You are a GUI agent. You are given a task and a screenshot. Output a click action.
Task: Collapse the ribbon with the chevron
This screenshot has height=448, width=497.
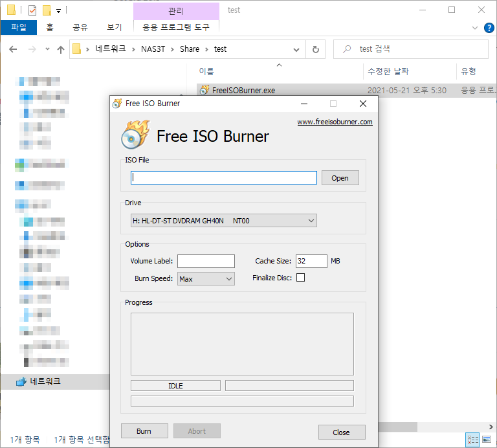474,28
